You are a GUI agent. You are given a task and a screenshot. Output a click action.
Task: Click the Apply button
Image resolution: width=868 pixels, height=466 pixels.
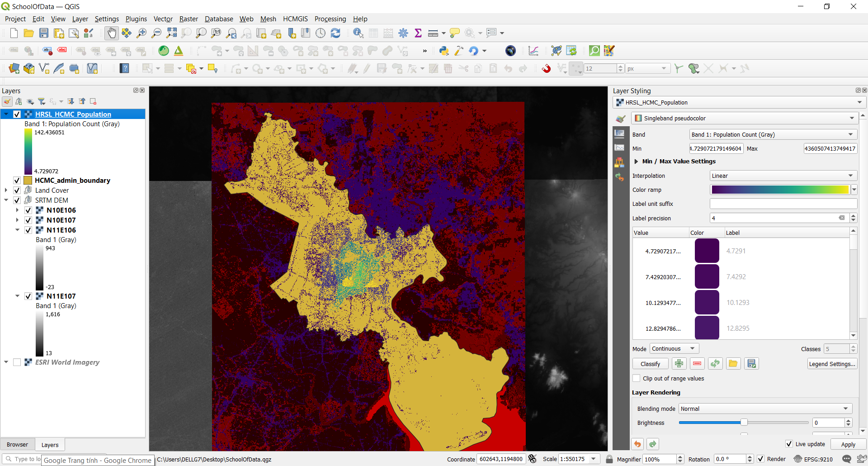point(848,445)
